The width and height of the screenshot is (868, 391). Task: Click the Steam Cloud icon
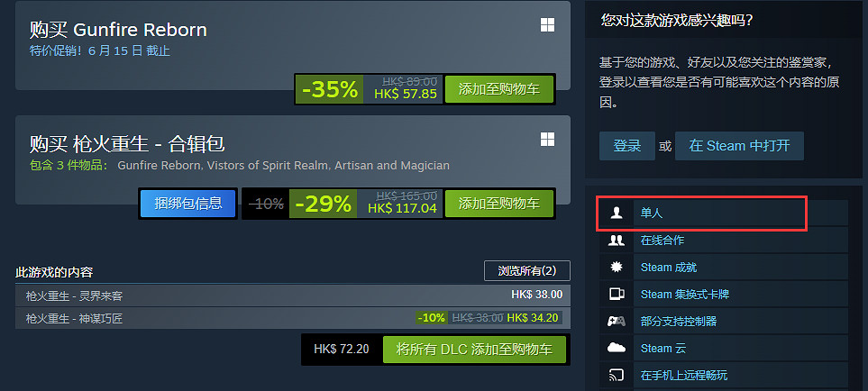(x=617, y=349)
